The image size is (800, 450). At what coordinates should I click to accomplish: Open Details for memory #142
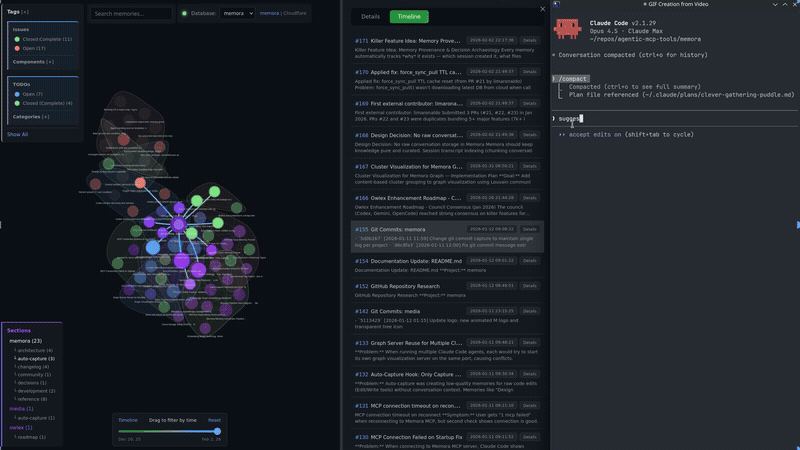pos(530,311)
